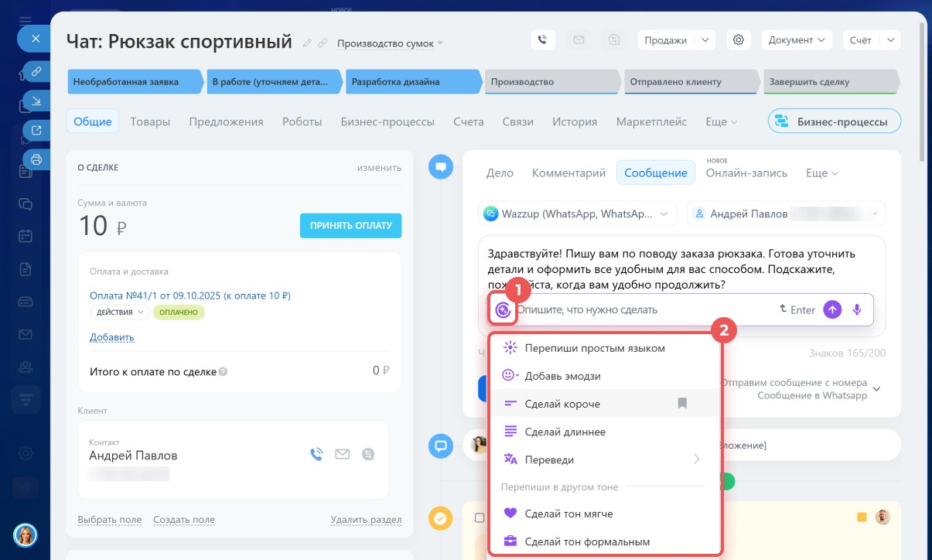Click изменить in the О сделке section
This screenshot has width=932, height=560.
click(x=379, y=167)
